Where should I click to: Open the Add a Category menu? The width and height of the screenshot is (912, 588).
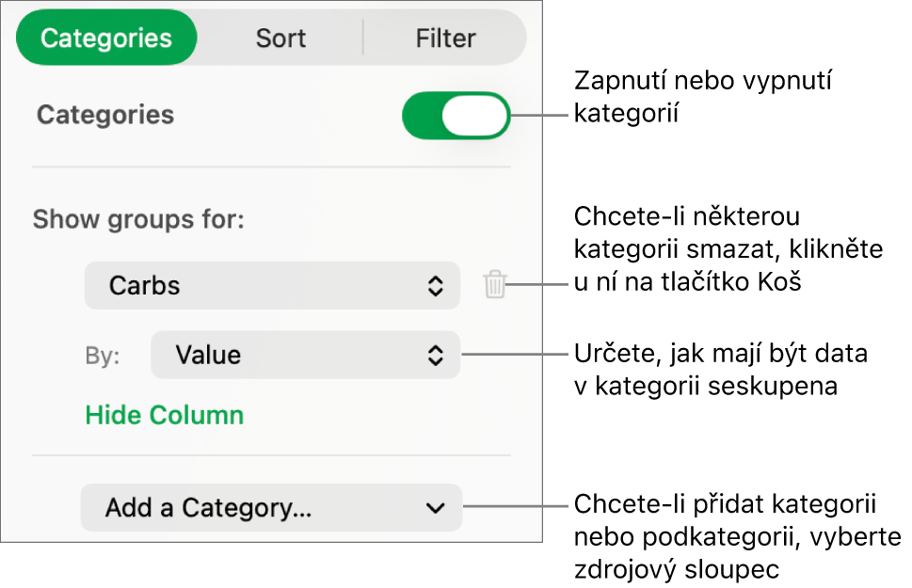[271, 507]
